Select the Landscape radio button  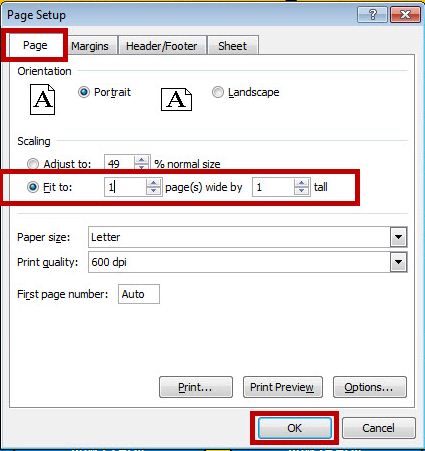218,92
